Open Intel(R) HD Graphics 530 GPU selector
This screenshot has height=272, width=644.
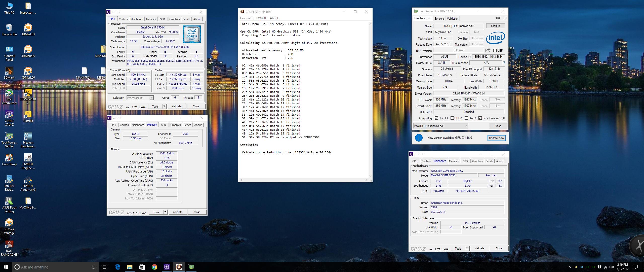click(440, 126)
